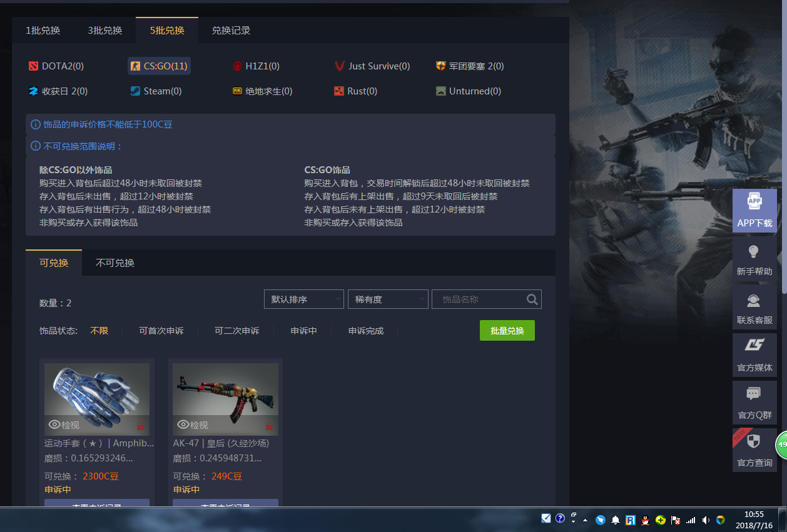Viewport: 787px width, 532px height.
Task: Show hidden tray icons with the arrow
Action: pos(585,519)
